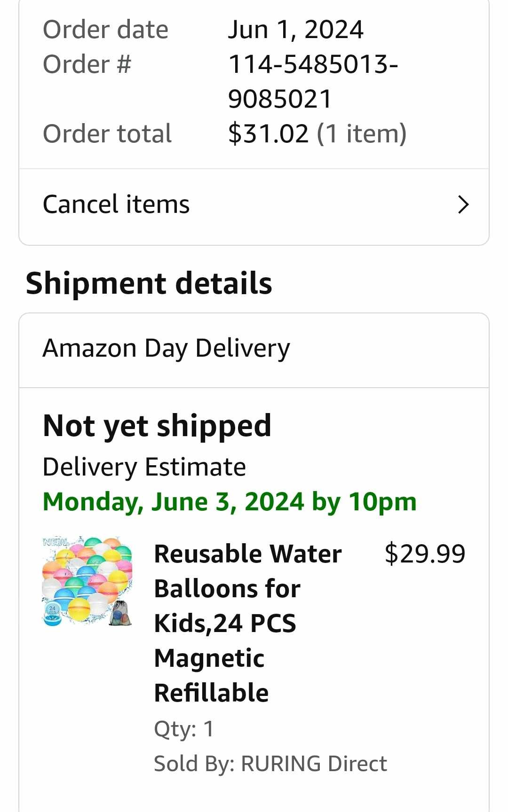Tap the Order # label
This screenshot has width=508, height=812.
(87, 64)
